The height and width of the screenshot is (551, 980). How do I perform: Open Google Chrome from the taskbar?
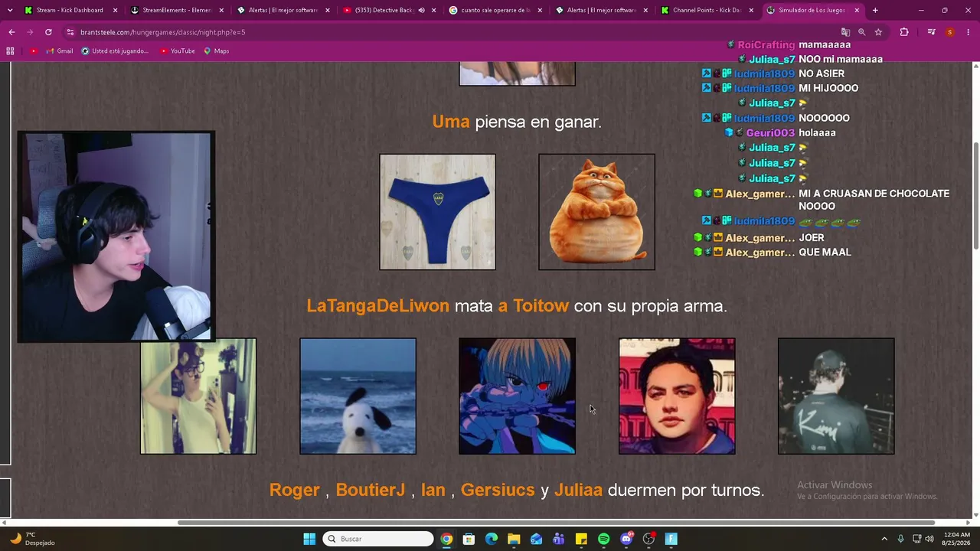click(446, 539)
